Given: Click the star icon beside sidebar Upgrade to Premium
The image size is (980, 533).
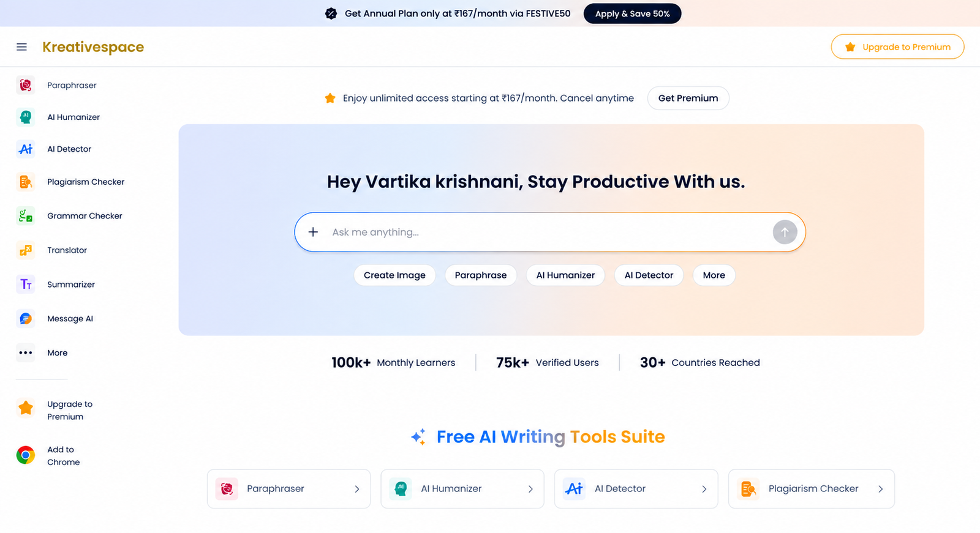Looking at the screenshot, I should pyautogui.click(x=26, y=408).
